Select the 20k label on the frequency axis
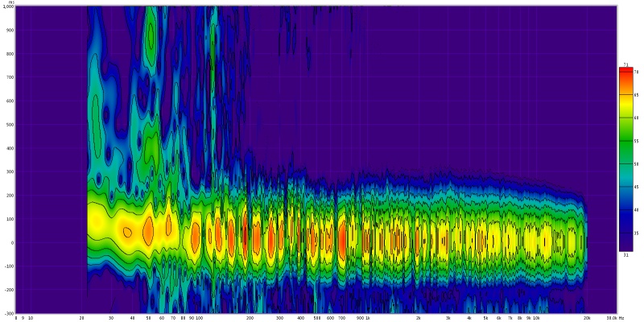Image resolution: width=644 pixels, height=322 pixels. click(587, 318)
